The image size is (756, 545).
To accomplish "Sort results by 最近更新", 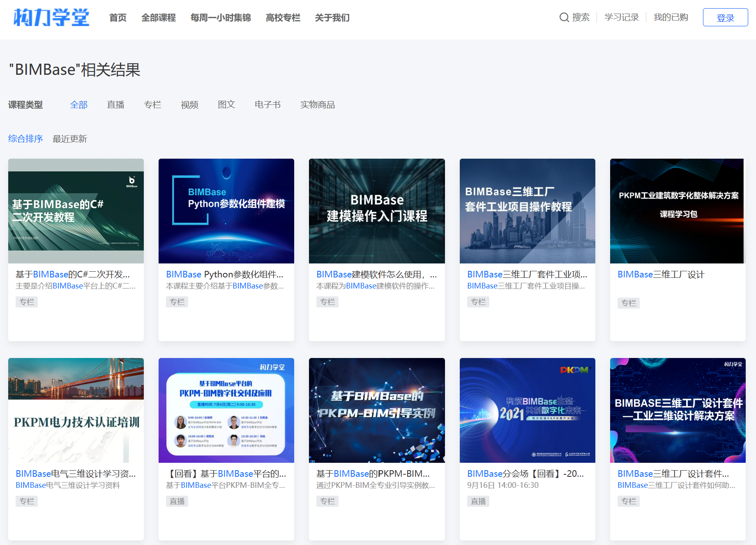I will [70, 139].
